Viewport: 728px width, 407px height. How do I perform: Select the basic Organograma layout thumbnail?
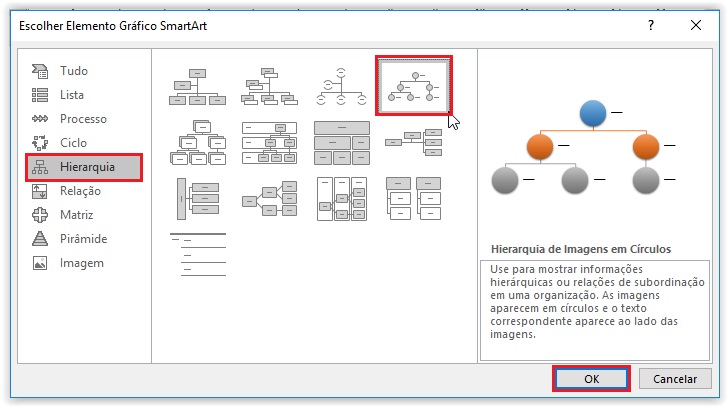click(197, 87)
